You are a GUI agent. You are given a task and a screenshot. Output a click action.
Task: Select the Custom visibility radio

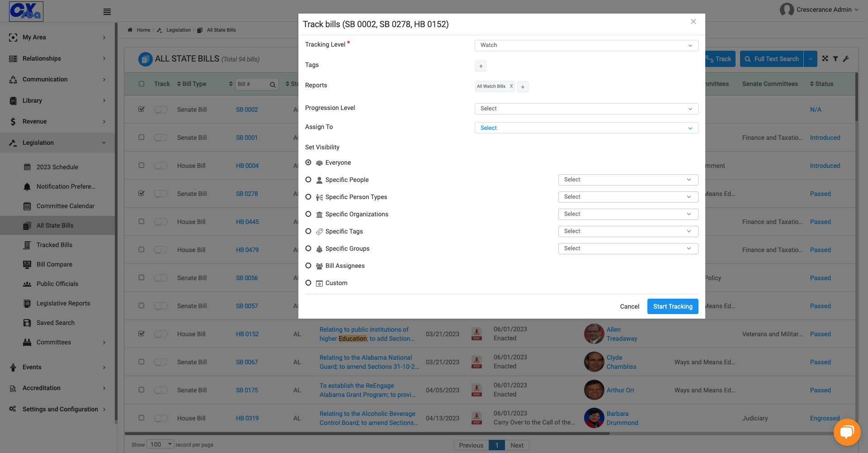(308, 283)
